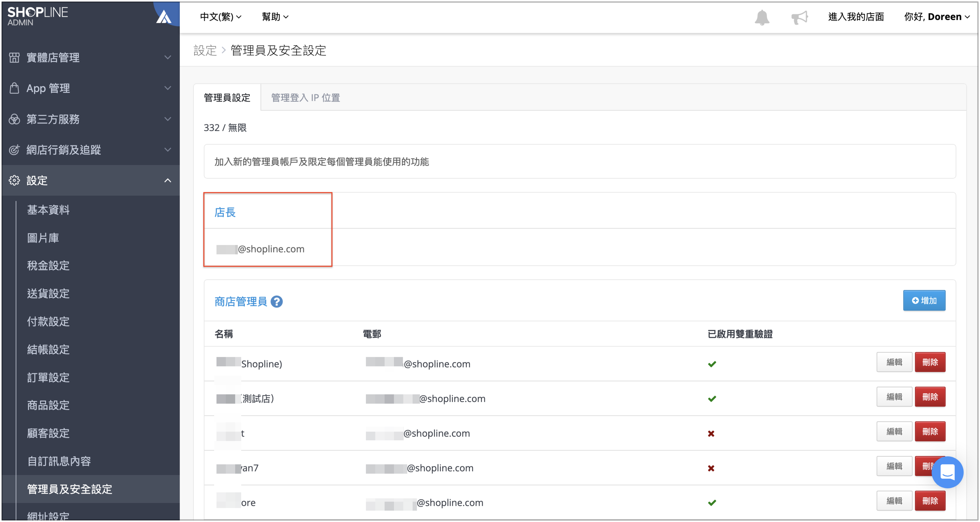Expand the 第三方服務 menu chevron
Image resolution: width=980 pixels, height=522 pixels.
[167, 119]
